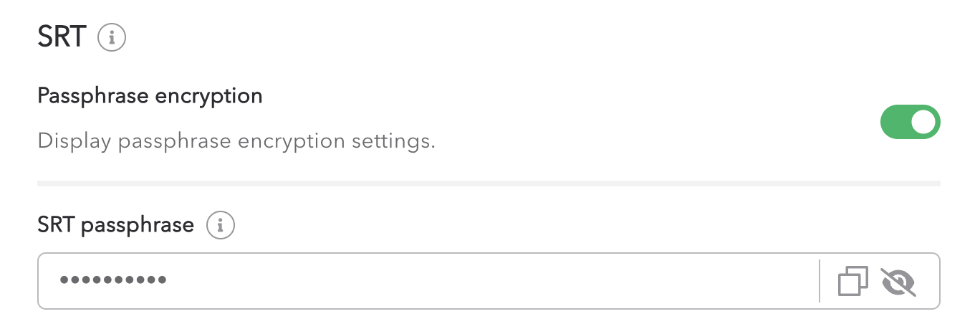The width and height of the screenshot is (980, 324).
Task: Focus the SRT passphrase input field
Action: (x=430, y=281)
